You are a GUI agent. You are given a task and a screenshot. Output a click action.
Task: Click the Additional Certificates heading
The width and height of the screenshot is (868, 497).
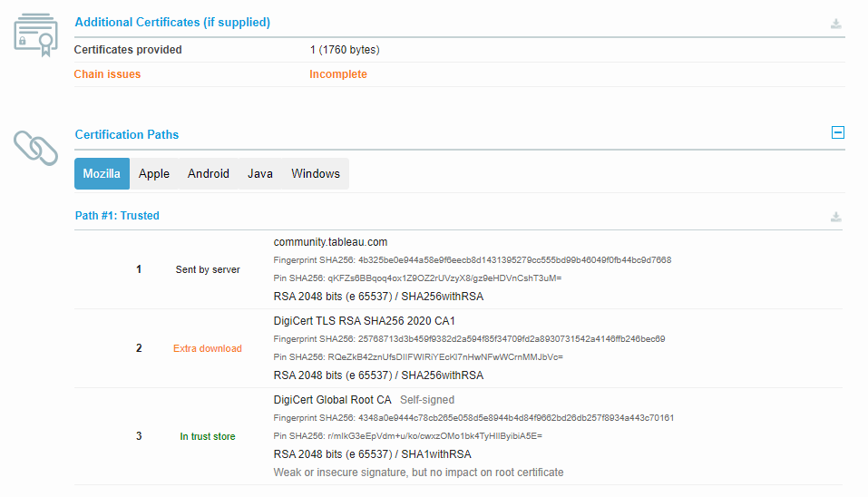[172, 22]
